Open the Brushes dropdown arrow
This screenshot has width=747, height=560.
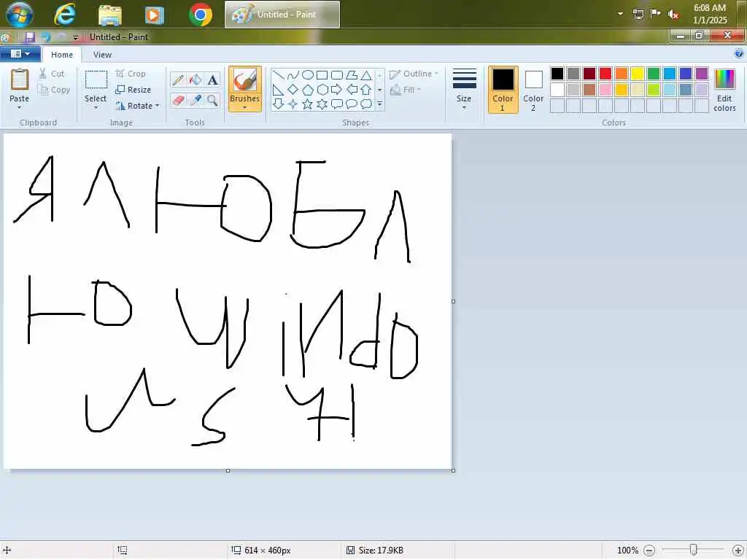click(x=244, y=107)
